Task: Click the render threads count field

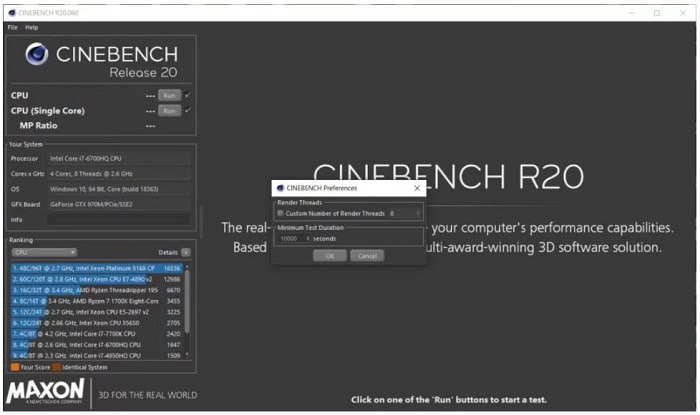Action: [x=404, y=213]
